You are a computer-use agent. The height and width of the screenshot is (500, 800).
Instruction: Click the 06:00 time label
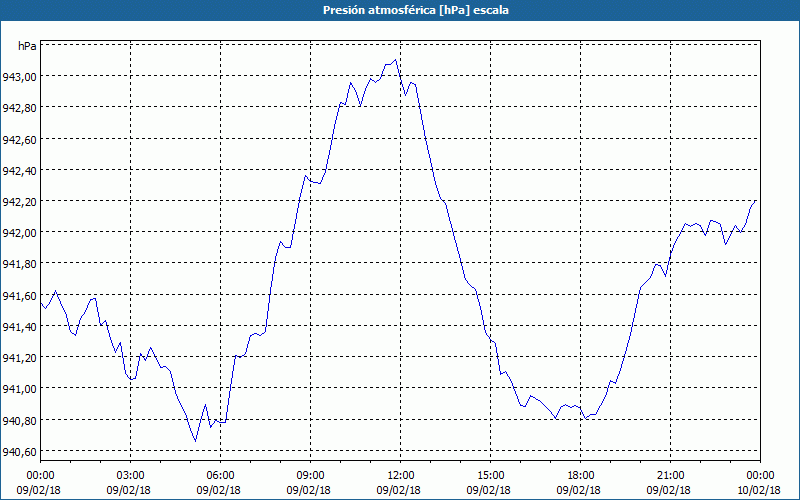point(220,476)
